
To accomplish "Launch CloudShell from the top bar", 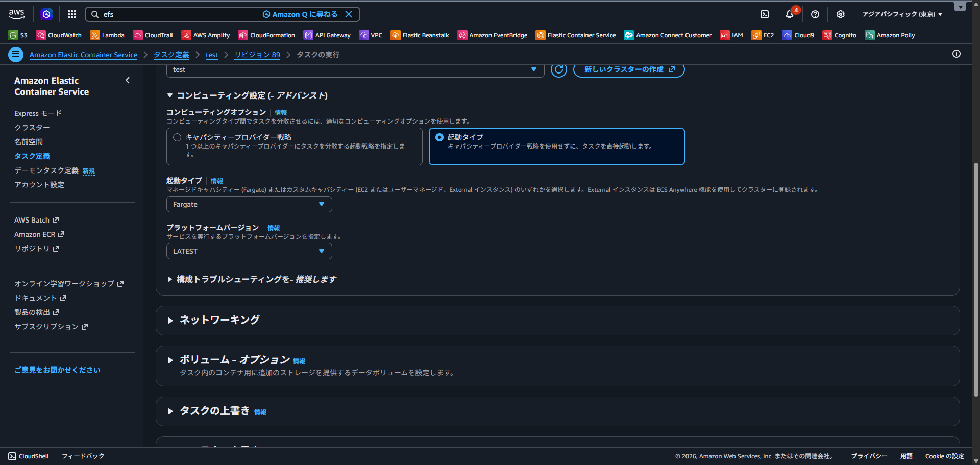I will 765,14.
